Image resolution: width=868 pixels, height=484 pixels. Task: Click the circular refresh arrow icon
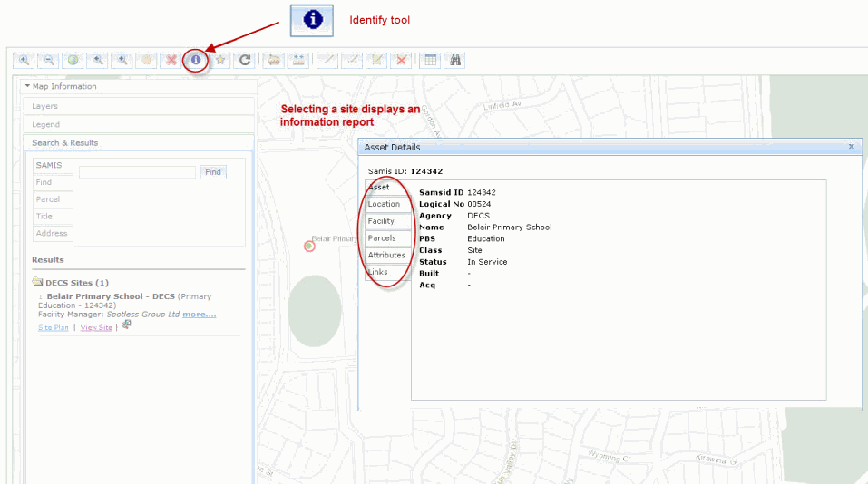245,60
